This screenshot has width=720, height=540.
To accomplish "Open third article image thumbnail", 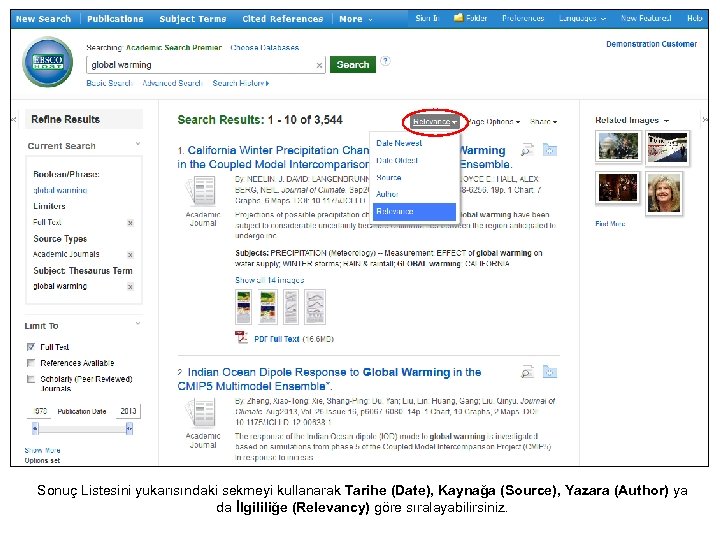I will (x=291, y=307).
